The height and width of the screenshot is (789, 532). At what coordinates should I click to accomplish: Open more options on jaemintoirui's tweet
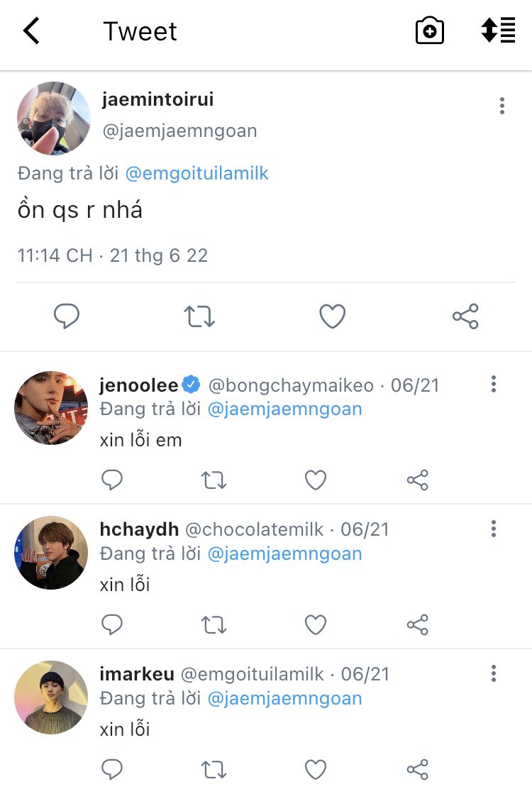click(x=501, y=106)
